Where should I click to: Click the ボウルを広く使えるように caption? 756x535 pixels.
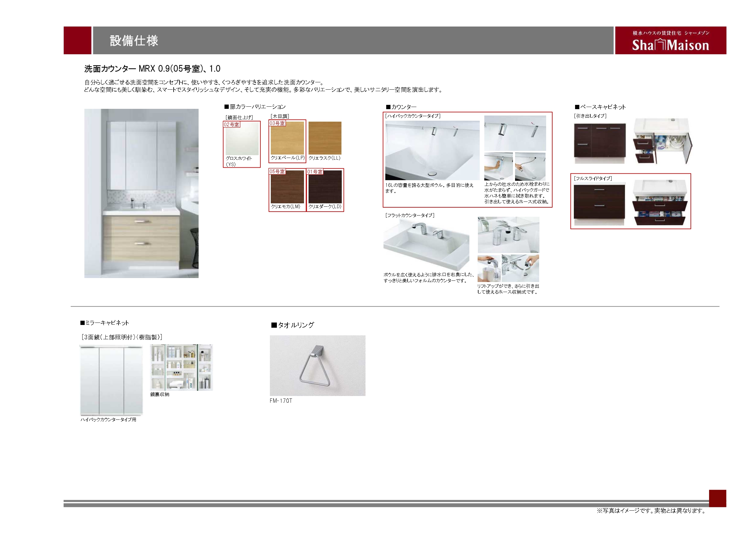click(x=429, y=277)
